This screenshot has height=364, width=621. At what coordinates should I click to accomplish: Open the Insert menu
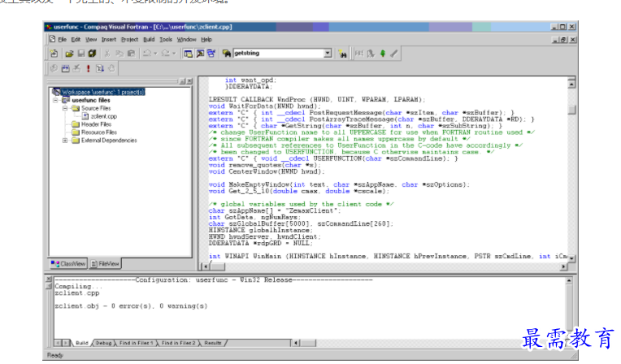pyautogui.click(x=109, y=40)
